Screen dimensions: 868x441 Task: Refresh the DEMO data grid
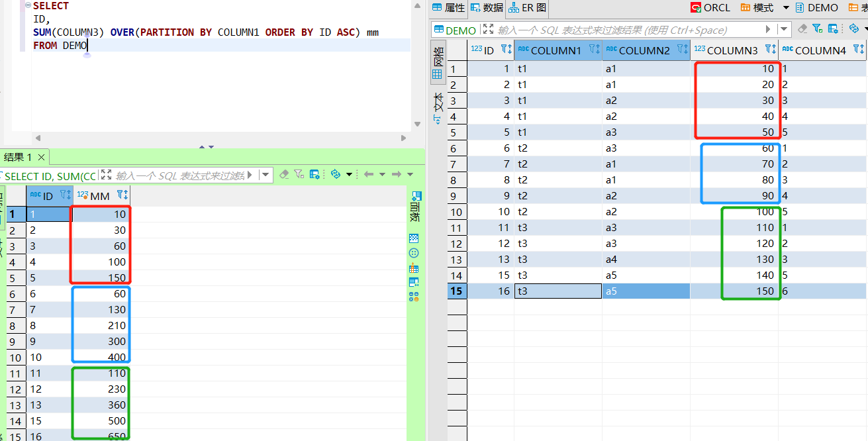tap(853, 28)
